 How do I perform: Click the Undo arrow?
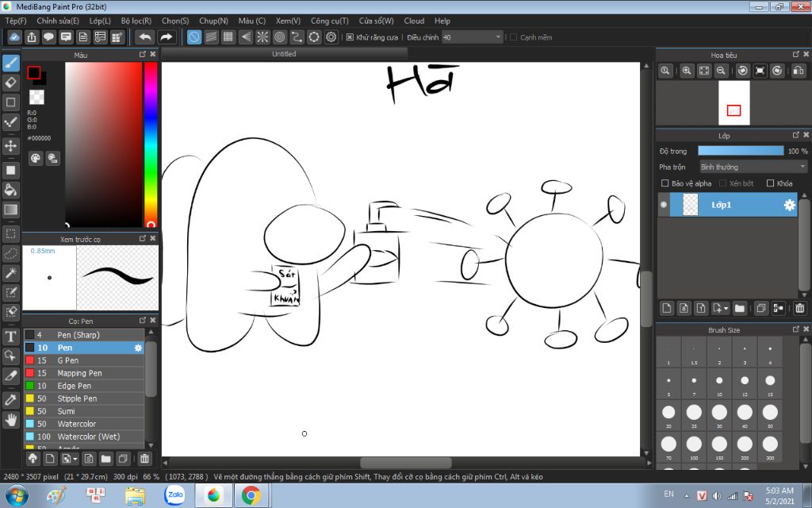point(146,37)
